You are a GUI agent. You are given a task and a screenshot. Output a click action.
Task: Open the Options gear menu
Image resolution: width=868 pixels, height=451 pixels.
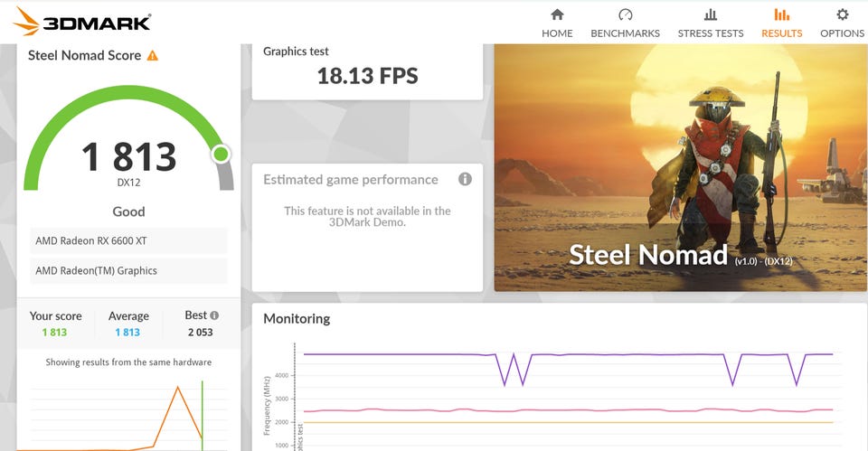pos(842,23)
